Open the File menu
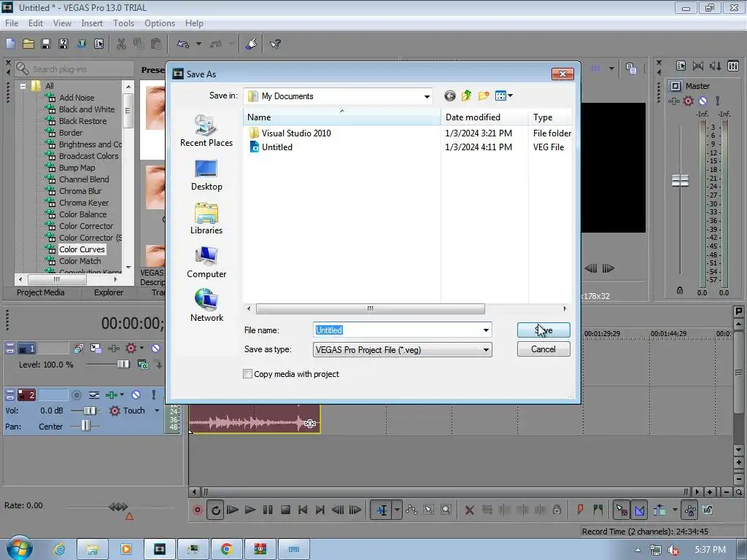747x560 pixels. click(x=12, y=23)
